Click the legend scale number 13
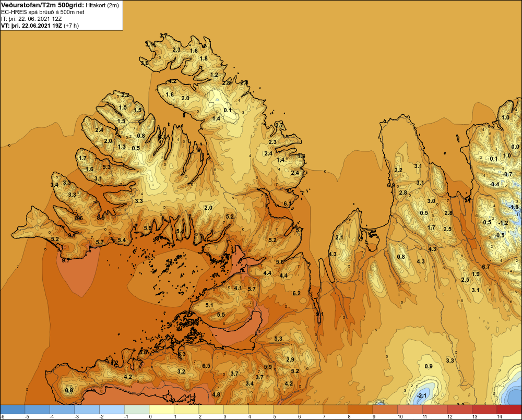Viewport: 522px width, 420px height. click(474, 416)
